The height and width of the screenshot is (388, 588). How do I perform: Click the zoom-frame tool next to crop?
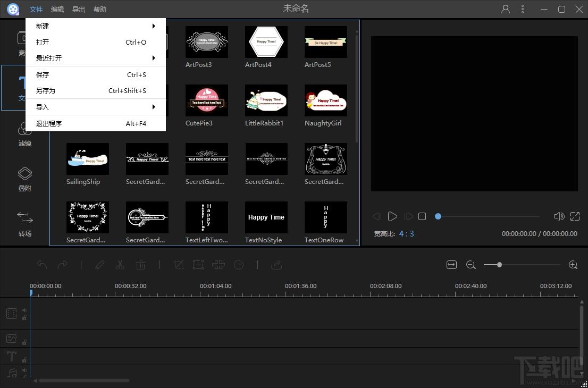198,265
